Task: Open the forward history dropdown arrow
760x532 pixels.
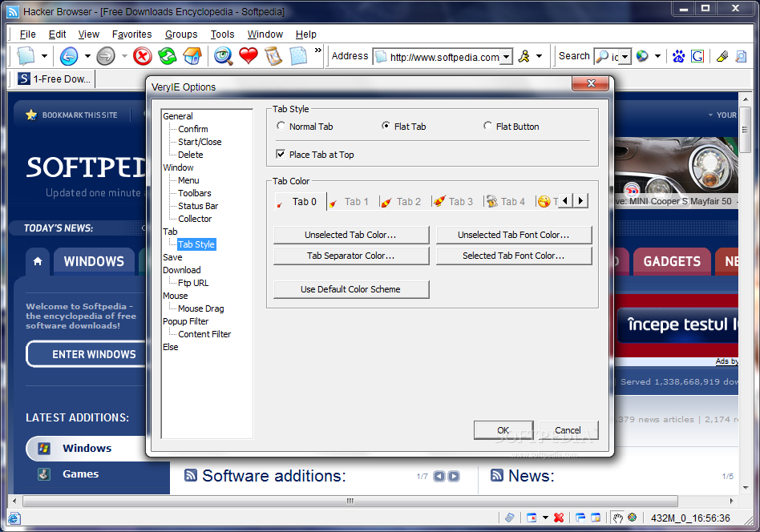Action: [124, 56]
